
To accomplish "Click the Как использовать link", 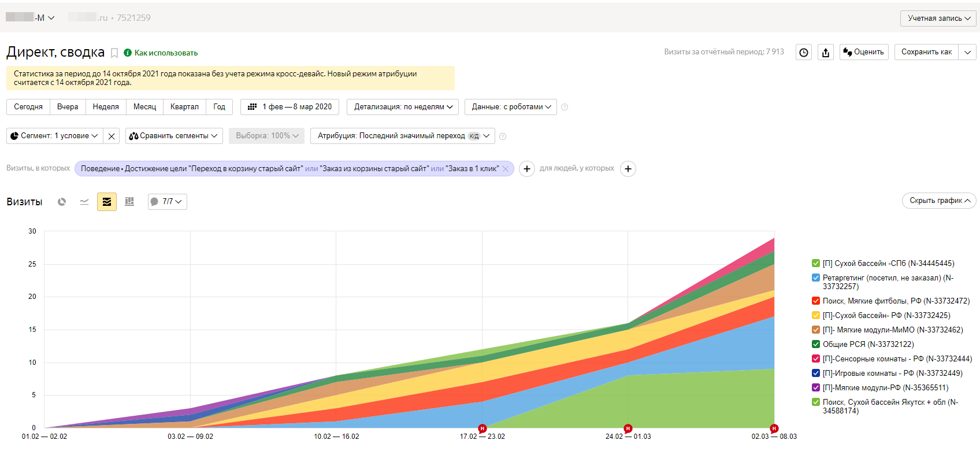I will click(x=166, y=53).
